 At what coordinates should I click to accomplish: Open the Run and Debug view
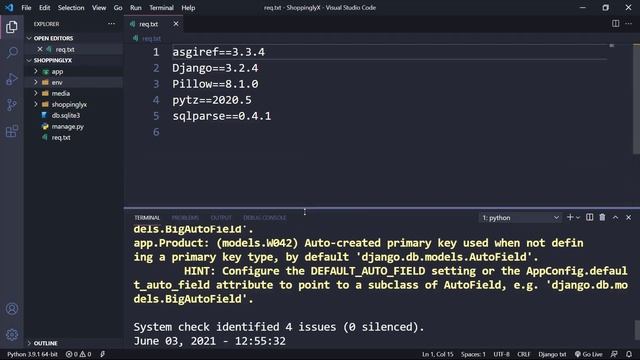(x=12, y=79)
